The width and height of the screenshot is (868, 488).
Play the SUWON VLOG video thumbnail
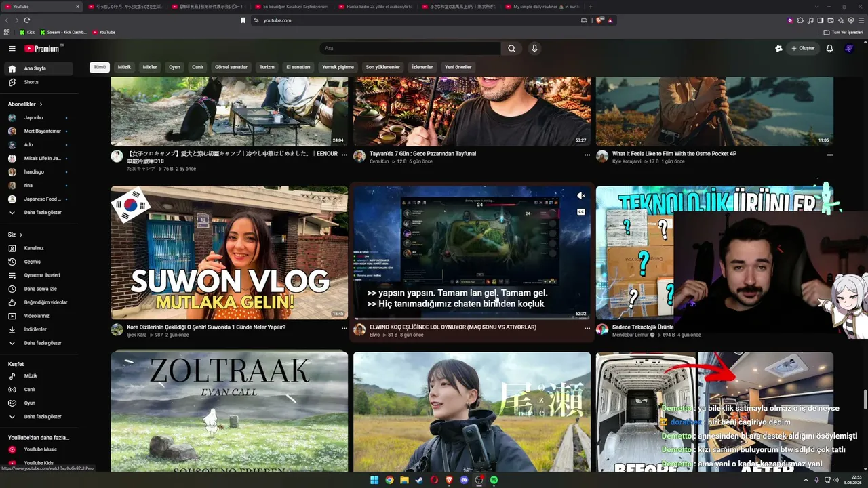click(x=229, y=252)
